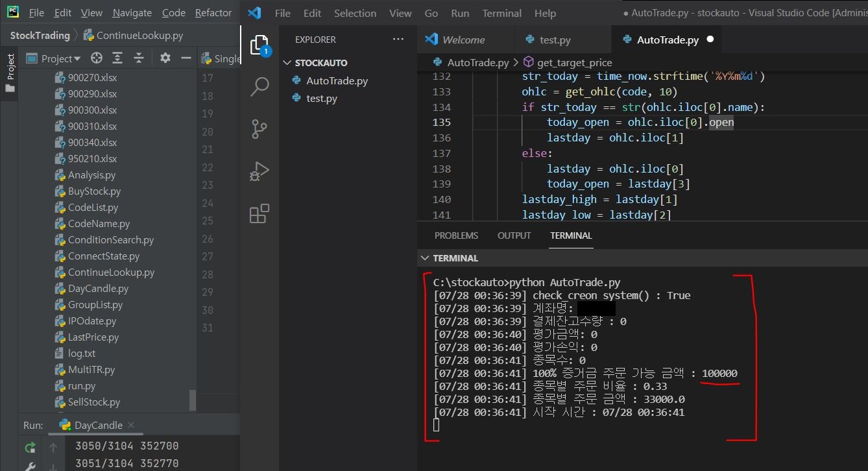This screenshot has height=471, width=868.
Task: Open test.py in VS Code Explorer
Action: pos(322,99)
